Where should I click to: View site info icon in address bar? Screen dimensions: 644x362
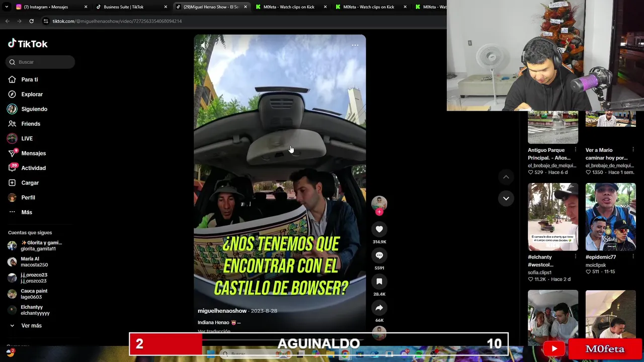click(46, 21)
